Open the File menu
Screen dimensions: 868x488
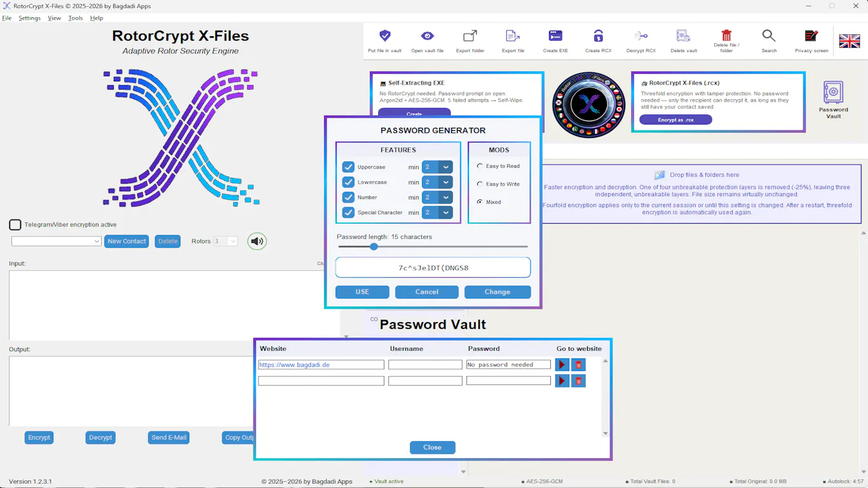(x=7, y=18)
